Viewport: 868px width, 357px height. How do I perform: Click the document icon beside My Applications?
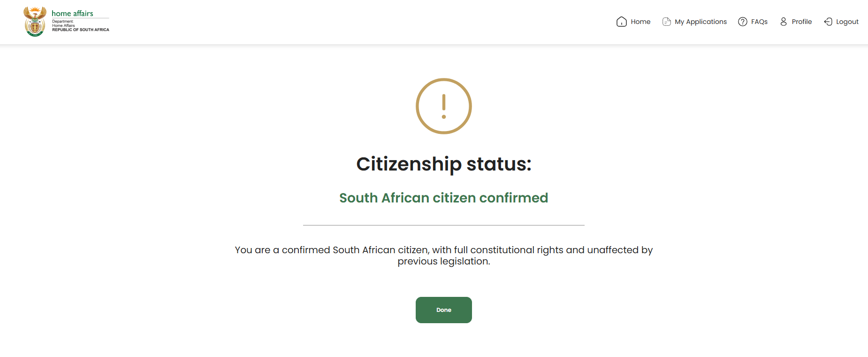click(666, 22)
